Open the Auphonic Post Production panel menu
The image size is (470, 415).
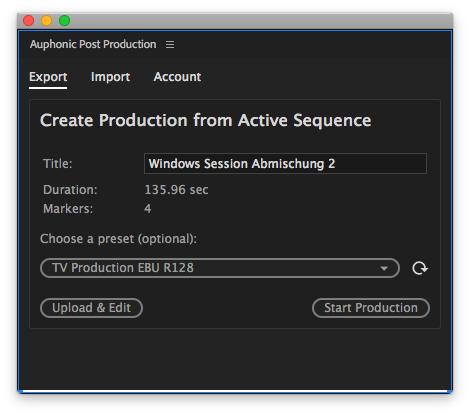coord(170,44)
